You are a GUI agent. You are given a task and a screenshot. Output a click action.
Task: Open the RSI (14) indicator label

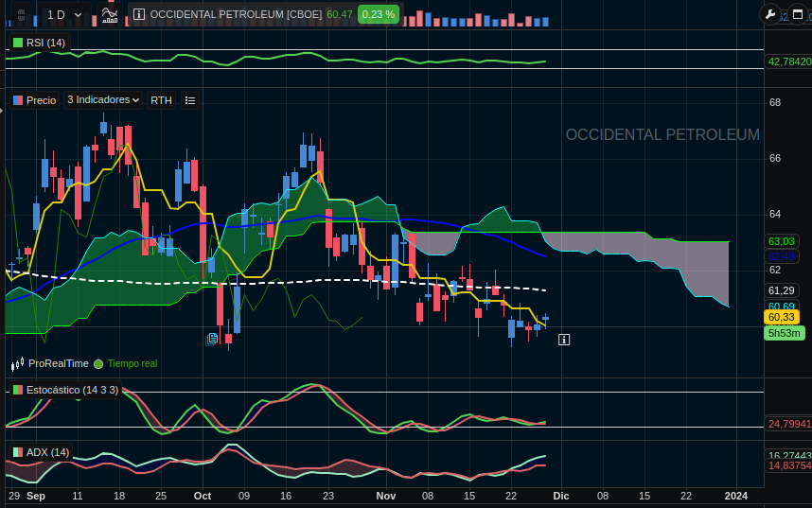point(39,43)
